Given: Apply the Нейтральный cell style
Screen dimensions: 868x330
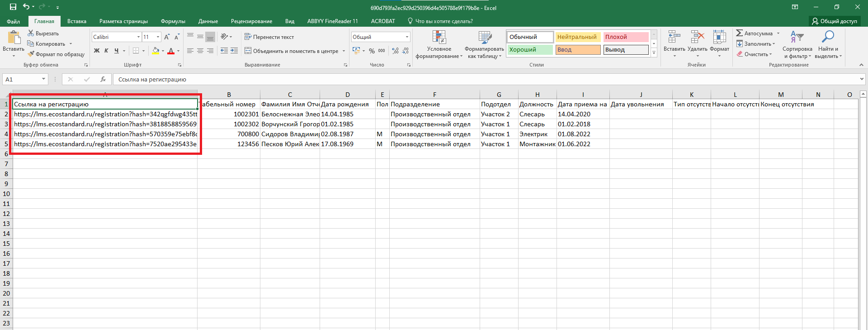Looking at the screenshot, I should click(x=577, y=37).
